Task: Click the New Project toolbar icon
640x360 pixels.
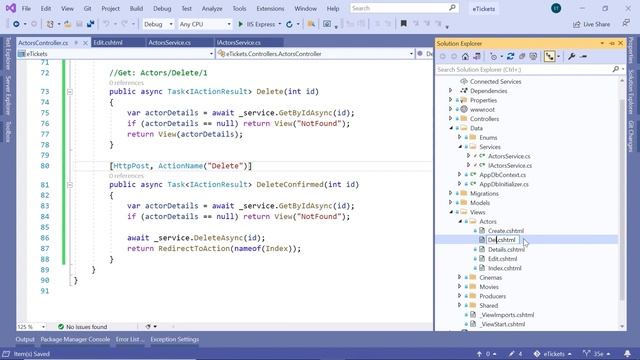Action: click(50, 24)
